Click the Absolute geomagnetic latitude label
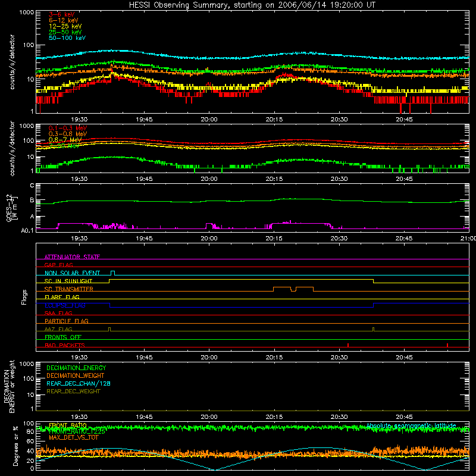The height and width of the screenshot is (476, 476). pos(411,425)
